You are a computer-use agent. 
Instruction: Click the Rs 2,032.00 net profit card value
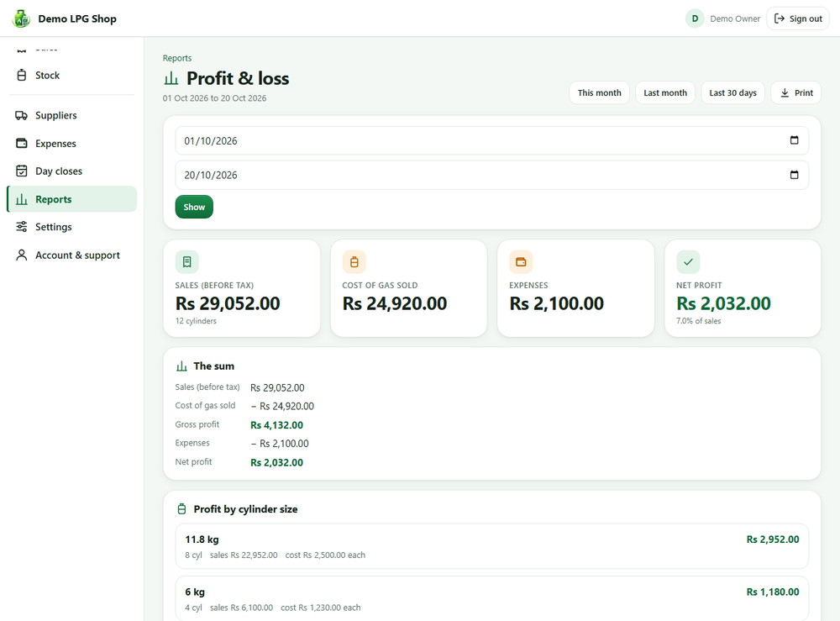pos(723,303)
